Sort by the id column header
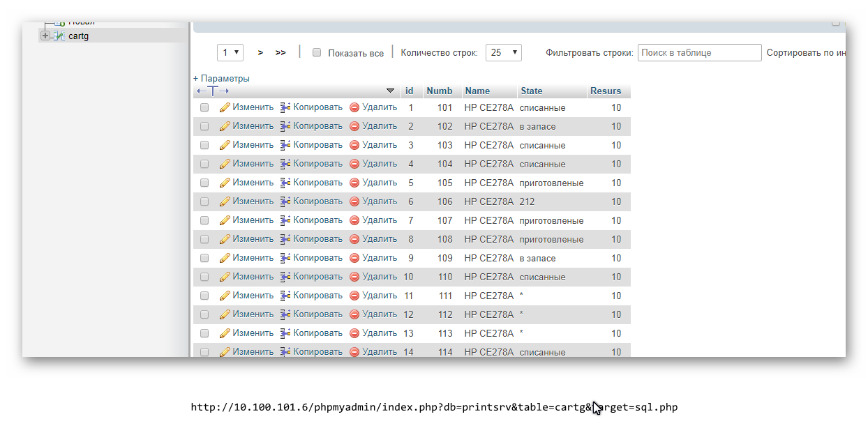Screen dimensions: 868x435 [410, 91]
